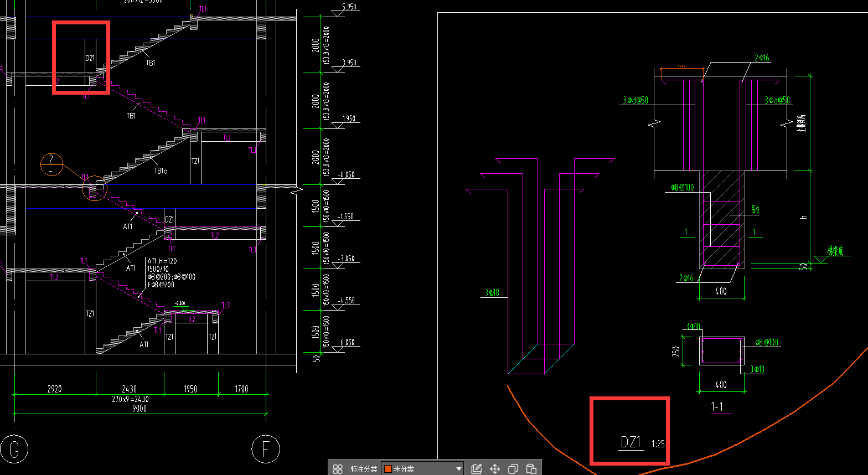
Task: Click the orange 未分类 color swatch
Action: tap(388, 469)
